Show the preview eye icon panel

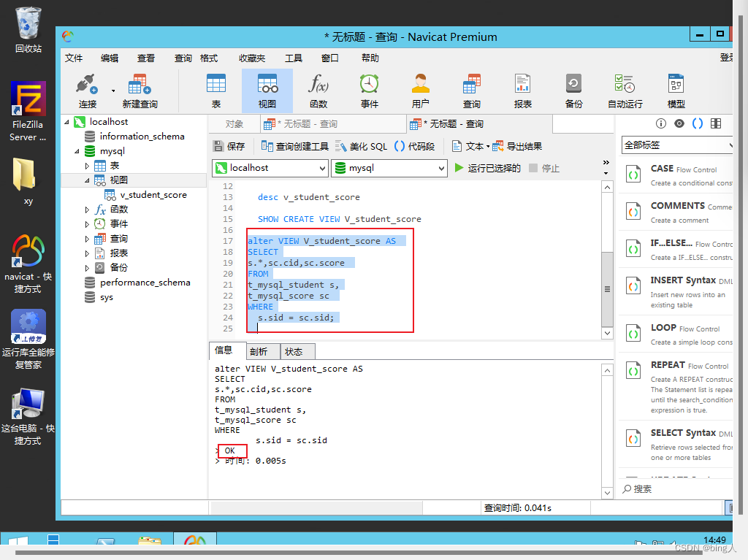coord(679,123)
